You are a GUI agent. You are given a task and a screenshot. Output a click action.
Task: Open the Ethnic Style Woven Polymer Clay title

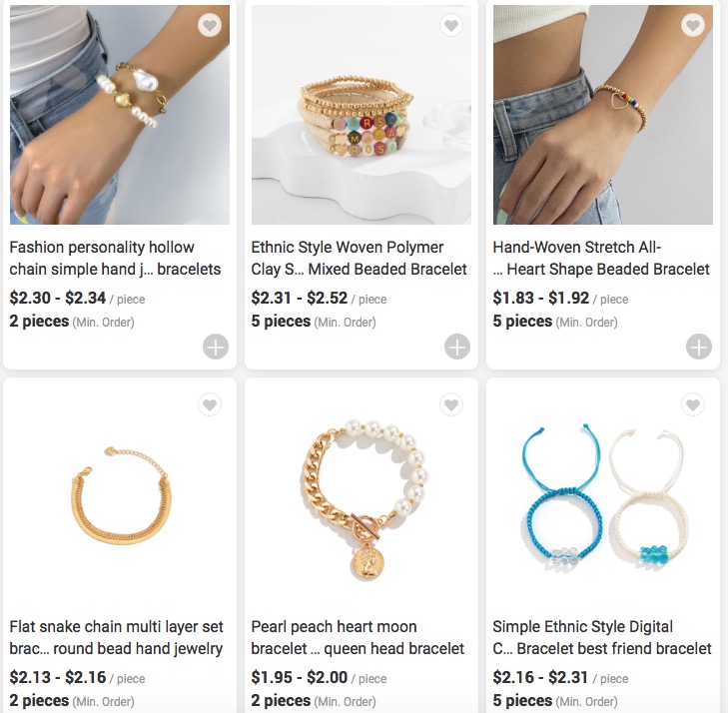(x=359, y=258)
